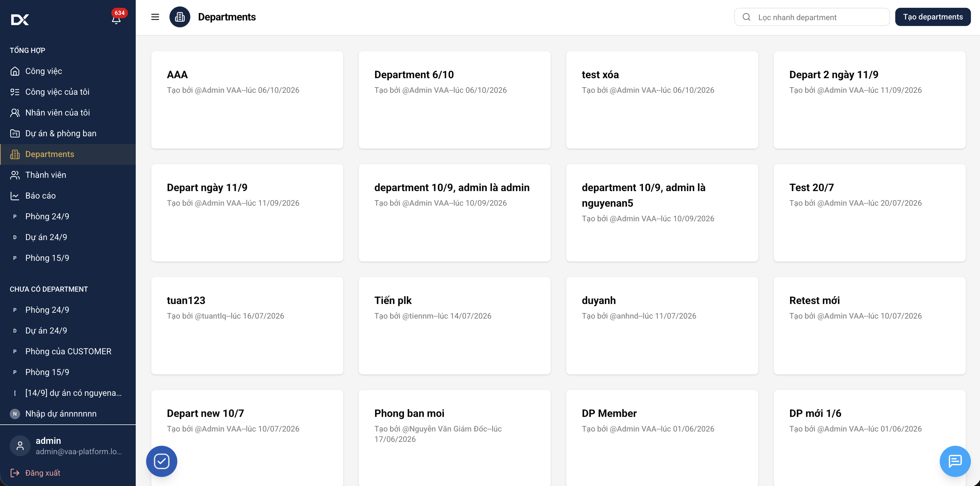Select Dự án 24/9 under CHƯA CÓ DEPARTMENT
This screenshot has width=980, height=486.
[x=68, y=331]
